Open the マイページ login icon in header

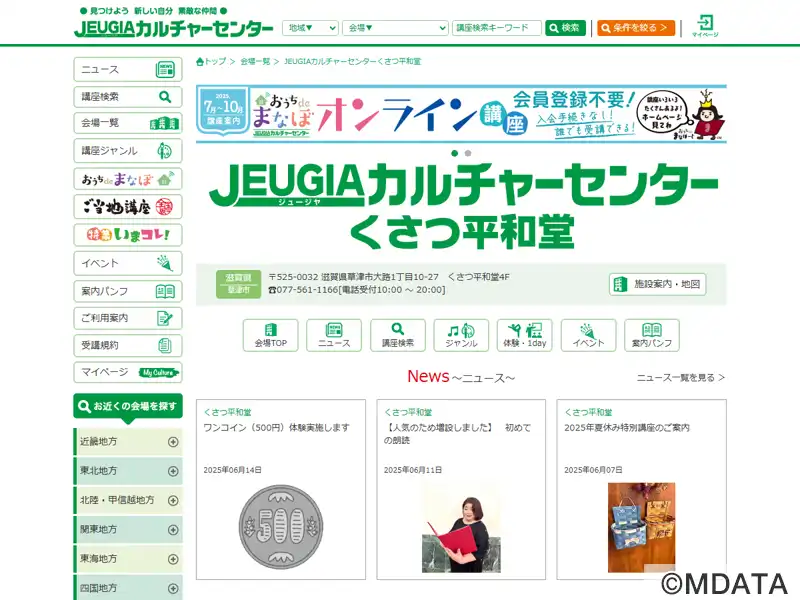(705, 26)
